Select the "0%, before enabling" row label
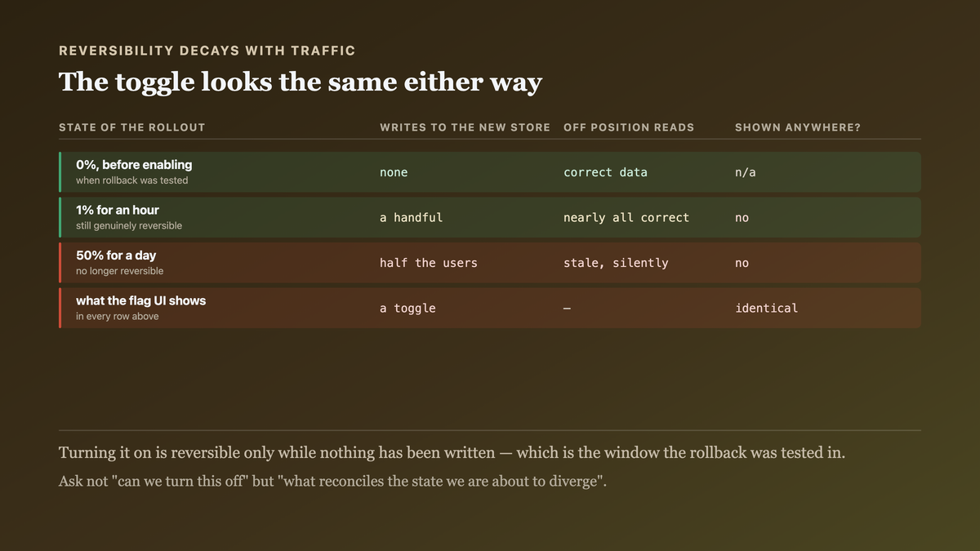Screen dimensions: 980x551 coord(134,165)
